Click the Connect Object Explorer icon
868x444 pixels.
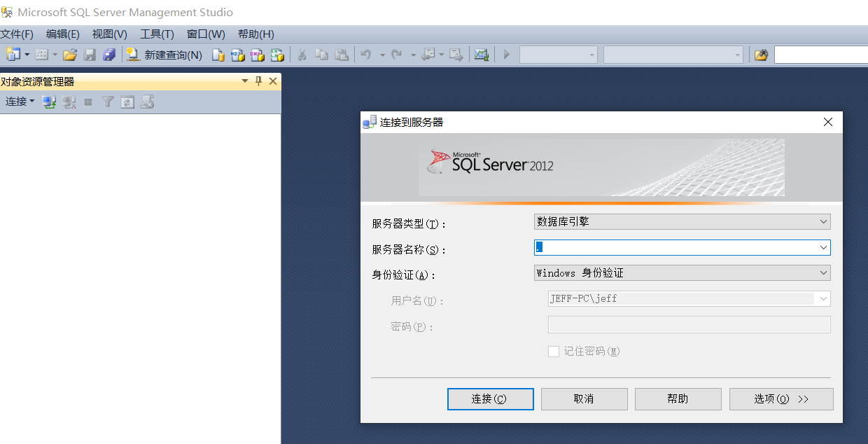[x=49, y=102]
